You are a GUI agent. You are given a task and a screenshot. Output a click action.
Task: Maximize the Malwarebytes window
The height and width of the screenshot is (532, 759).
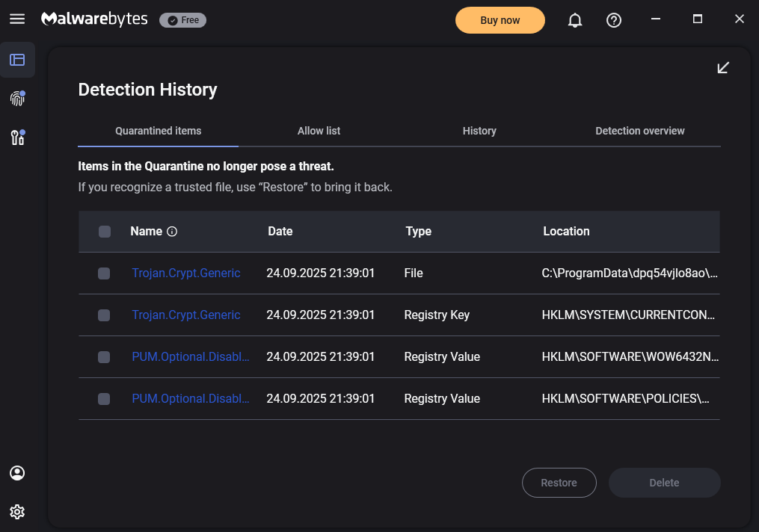[698, 19]
